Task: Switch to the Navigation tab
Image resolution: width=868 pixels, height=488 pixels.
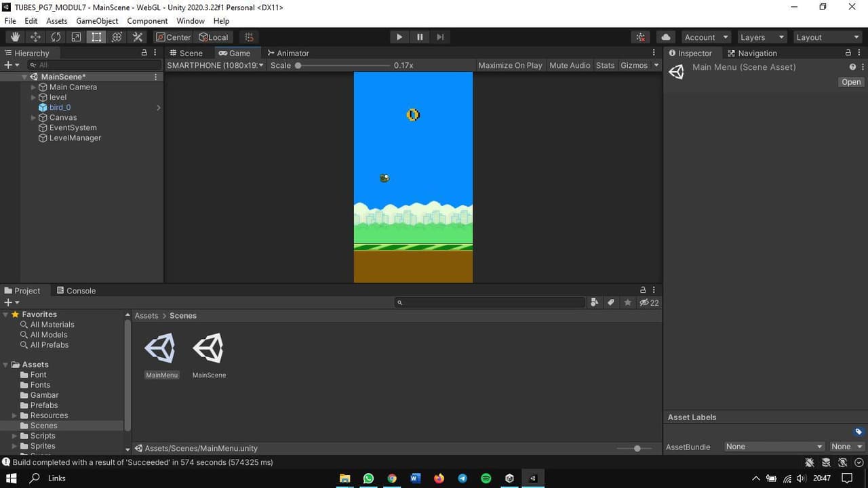Action: tap(751, 53)
